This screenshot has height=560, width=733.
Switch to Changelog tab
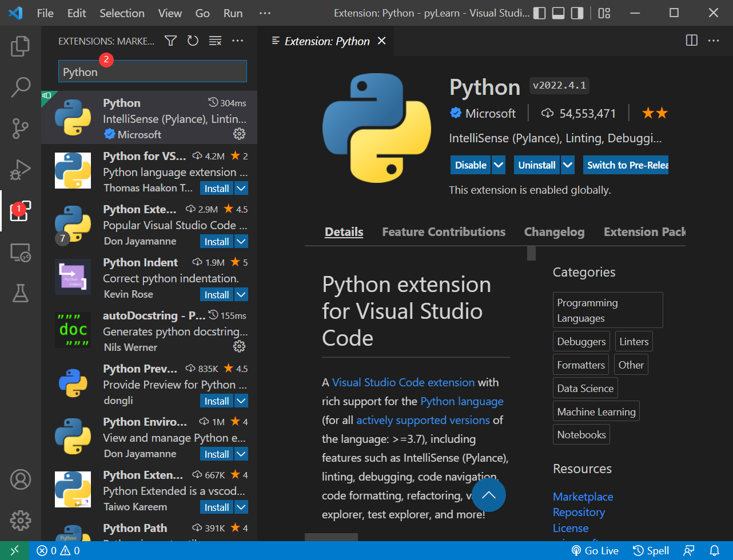point(554,232)
